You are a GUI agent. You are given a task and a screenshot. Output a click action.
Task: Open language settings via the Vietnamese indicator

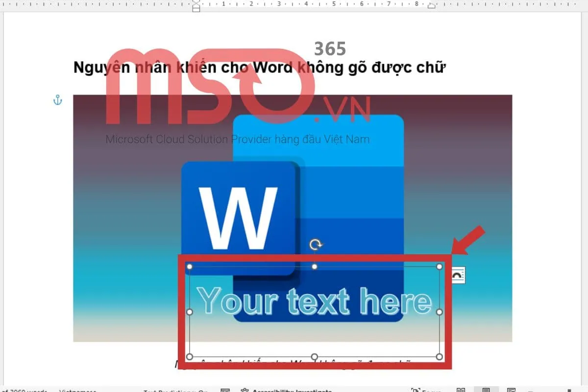77,390
